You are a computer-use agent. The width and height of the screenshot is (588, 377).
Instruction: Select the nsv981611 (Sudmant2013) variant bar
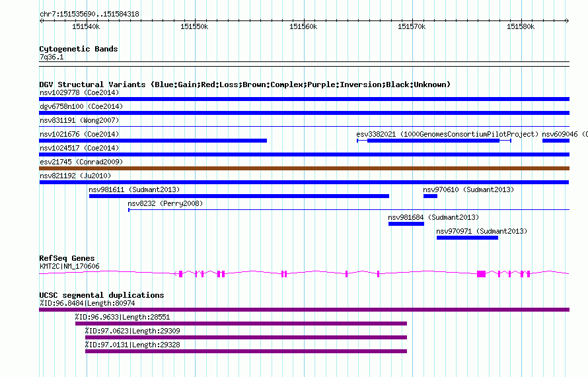coord(239,196)
